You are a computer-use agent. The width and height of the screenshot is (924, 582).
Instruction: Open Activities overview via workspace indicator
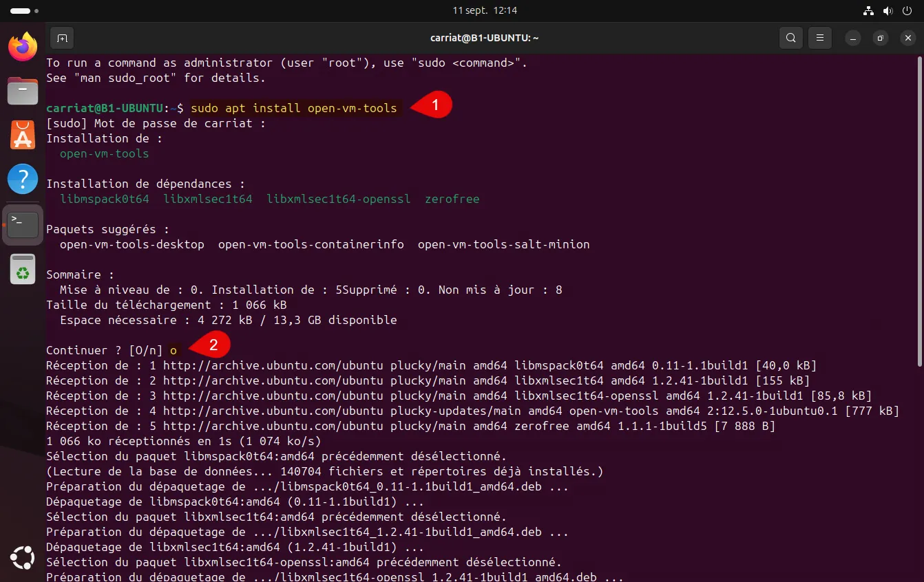tap(23, 11)
